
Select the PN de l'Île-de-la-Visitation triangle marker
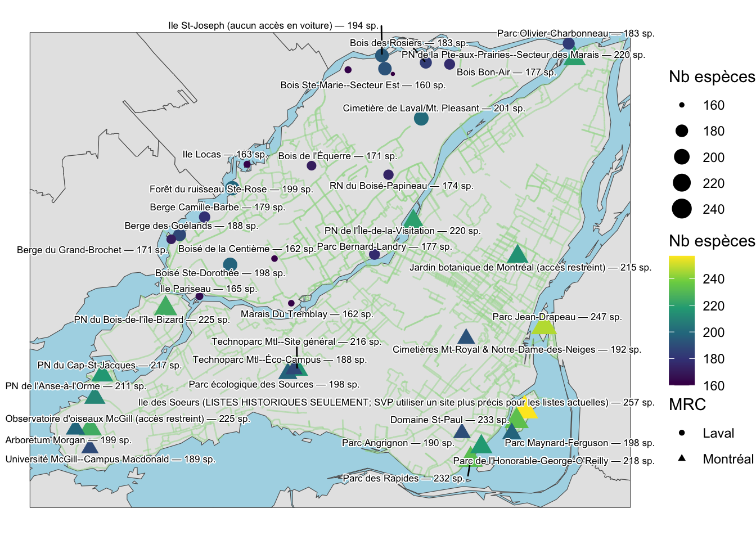coord(413,219)
